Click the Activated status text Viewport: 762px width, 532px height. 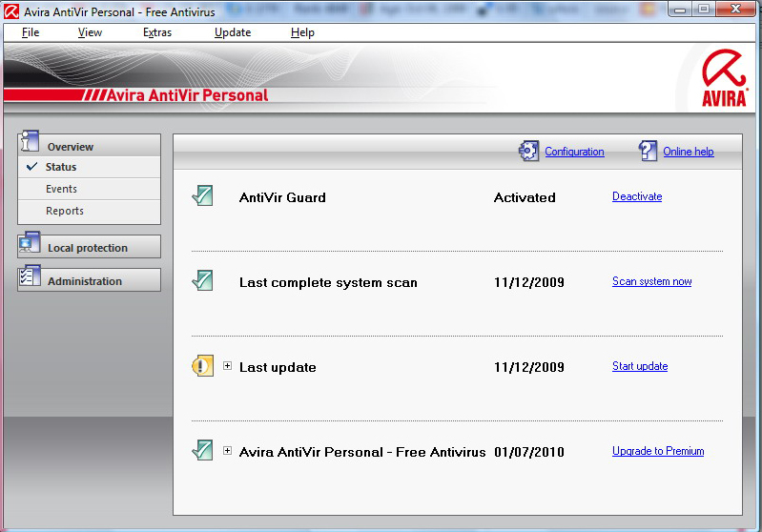pyautogui.click(x=525, y=197)
